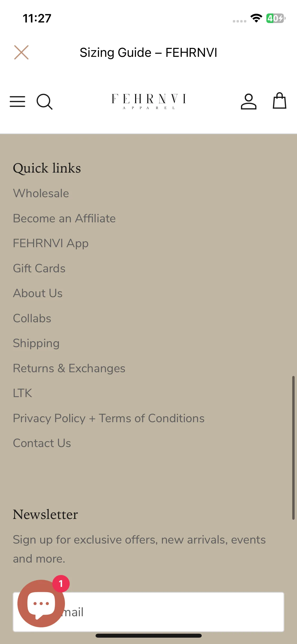Tap the search magnifier icon
Image resolution: width=297 pixels, height=644 pixels.
[x=44, y=102]
